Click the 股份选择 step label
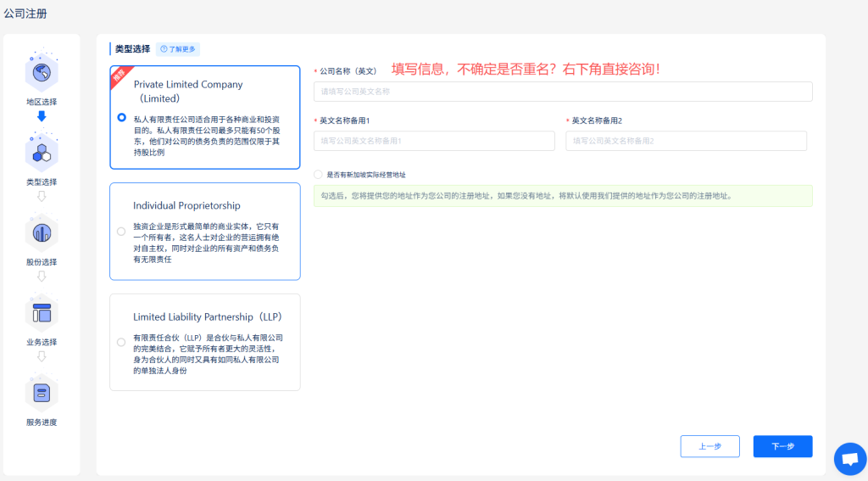Image resolution: width=868 pixels, height=481 pixels. click(x=42, y=262)
